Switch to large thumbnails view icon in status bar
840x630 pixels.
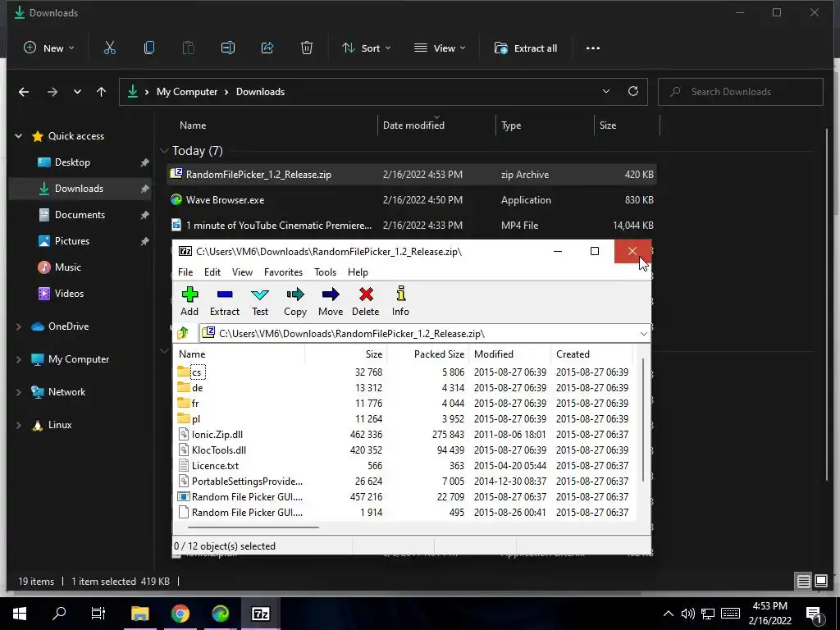pyautogui.click(x=821, y=581)
